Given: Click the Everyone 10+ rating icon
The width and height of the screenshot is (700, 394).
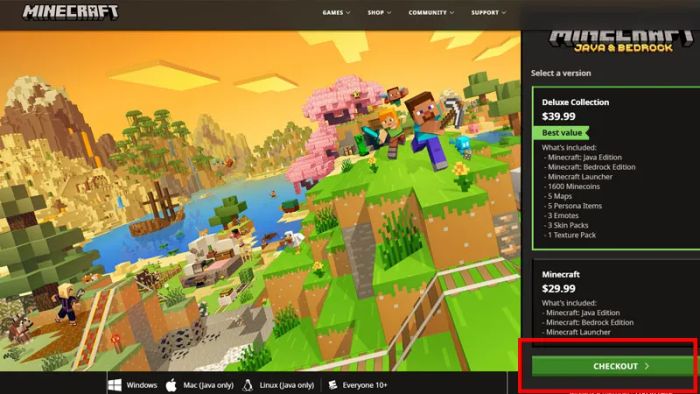Looking at the screenshot, I should 333,385.
